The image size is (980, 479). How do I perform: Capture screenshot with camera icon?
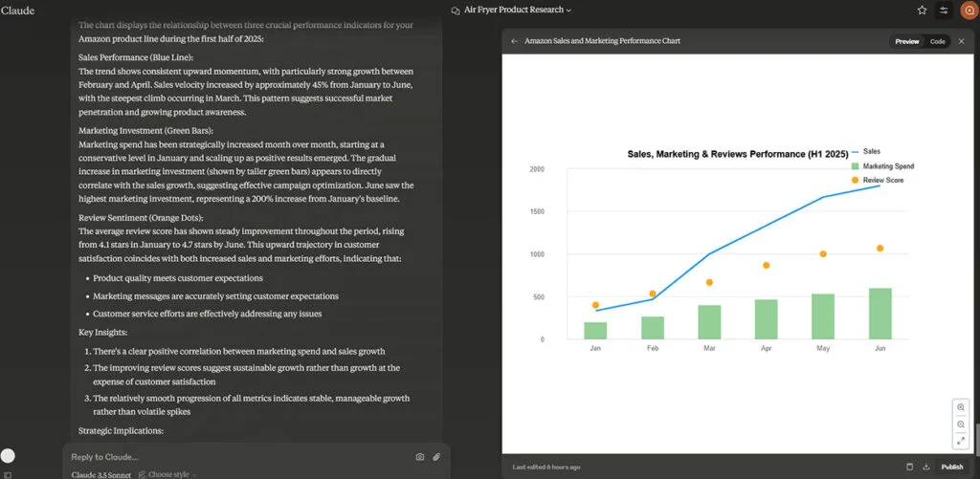point(420,457)
